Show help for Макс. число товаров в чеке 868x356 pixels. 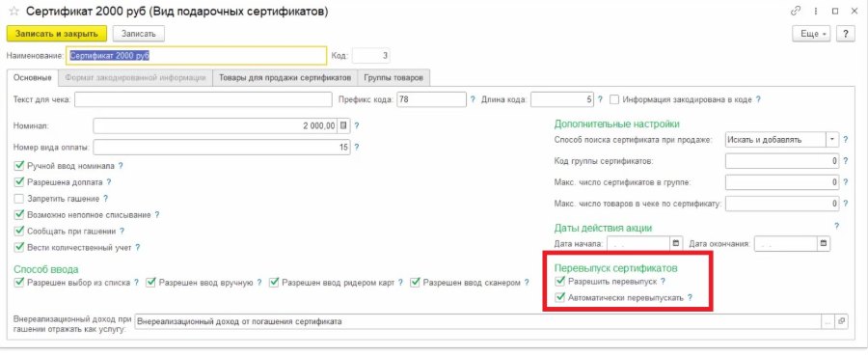click(x=845, y=204)
